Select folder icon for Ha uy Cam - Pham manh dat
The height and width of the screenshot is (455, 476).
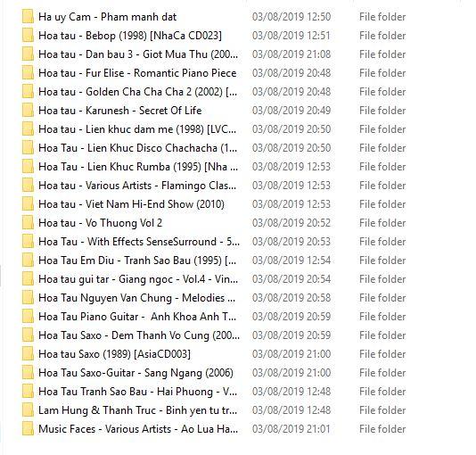click(28, 16)
